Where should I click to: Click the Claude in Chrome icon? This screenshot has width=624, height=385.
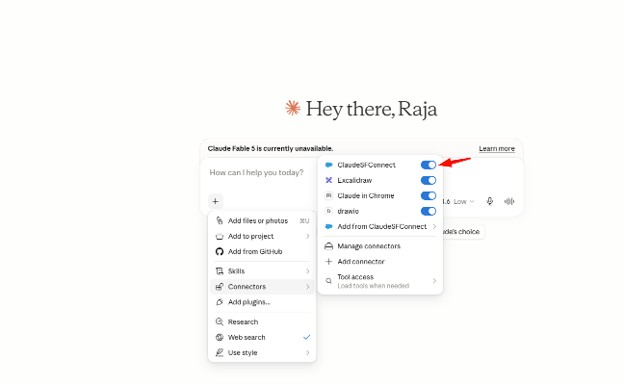[329, 195]
